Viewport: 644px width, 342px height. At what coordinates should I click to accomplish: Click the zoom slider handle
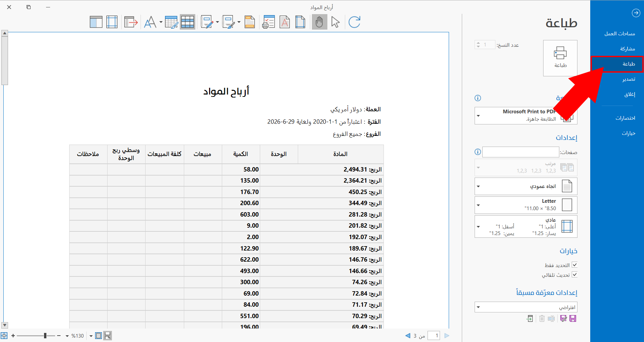click(x=45, y=336)
